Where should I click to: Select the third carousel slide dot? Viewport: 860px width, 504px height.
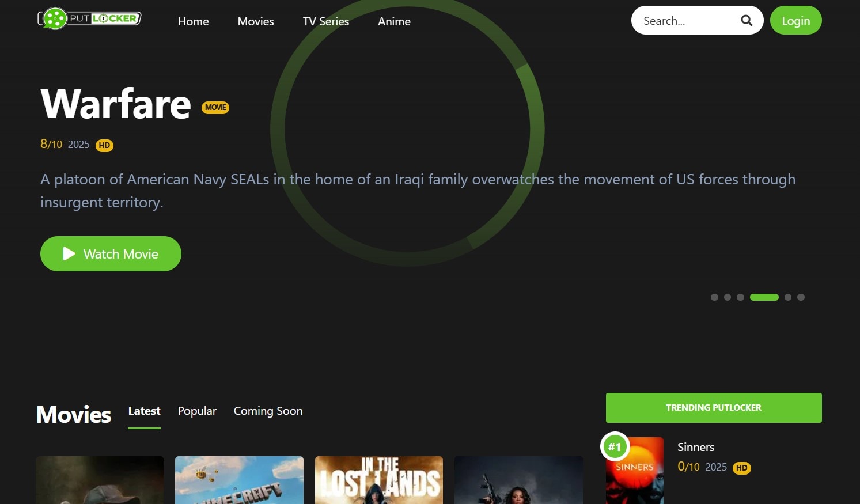740,297
